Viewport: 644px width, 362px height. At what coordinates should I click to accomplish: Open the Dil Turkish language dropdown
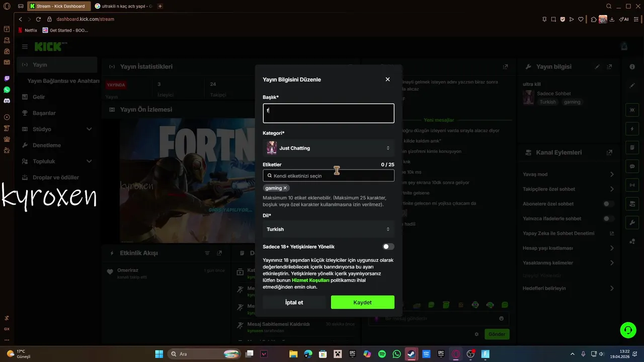329,229
